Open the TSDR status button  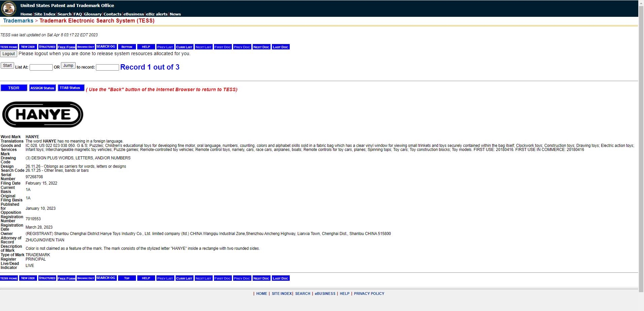(14, 88)
